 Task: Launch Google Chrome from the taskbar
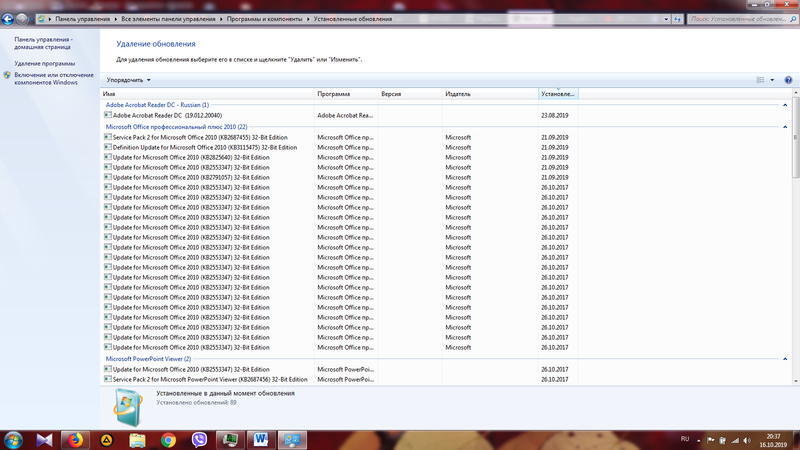coord(168,440)
